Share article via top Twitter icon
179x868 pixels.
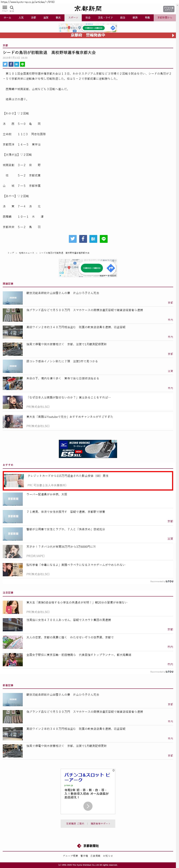[5, 64]
